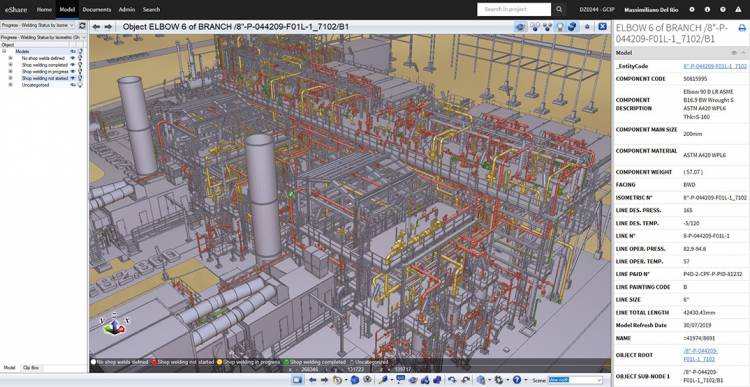Open the Documents menu
750x387 pixels.
tap(97, 9)
